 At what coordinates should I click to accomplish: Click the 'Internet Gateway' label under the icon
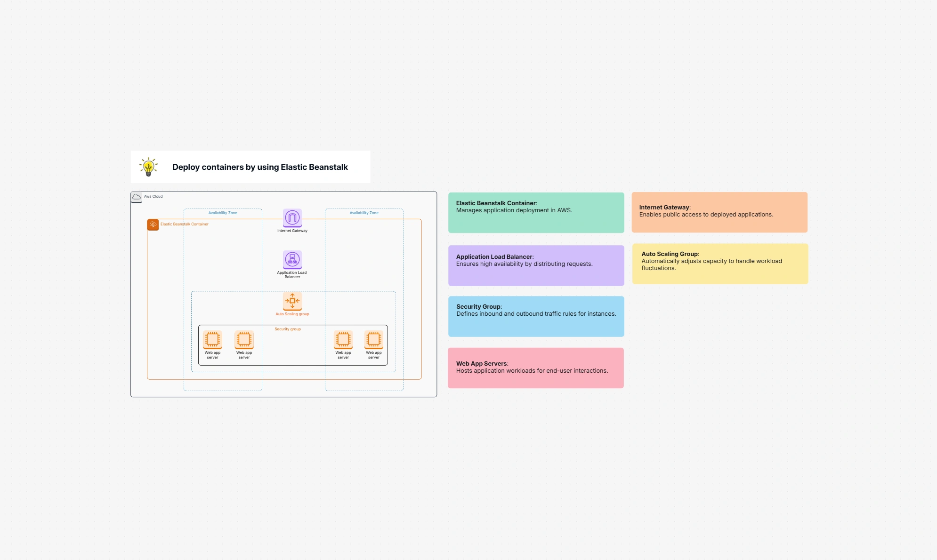[292, 231]
